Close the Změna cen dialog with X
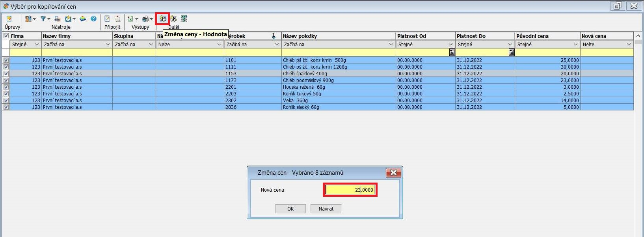Viewport: 644px width, 237px height. [393, 173]
